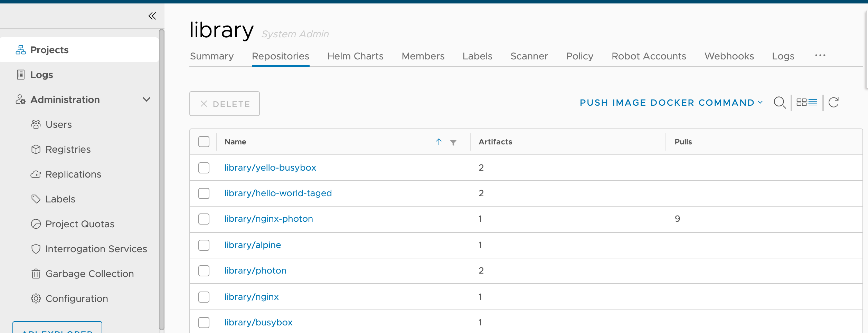Open library/busybox repository link
Viewport: 868px width, 333px height.
point(258,322)
